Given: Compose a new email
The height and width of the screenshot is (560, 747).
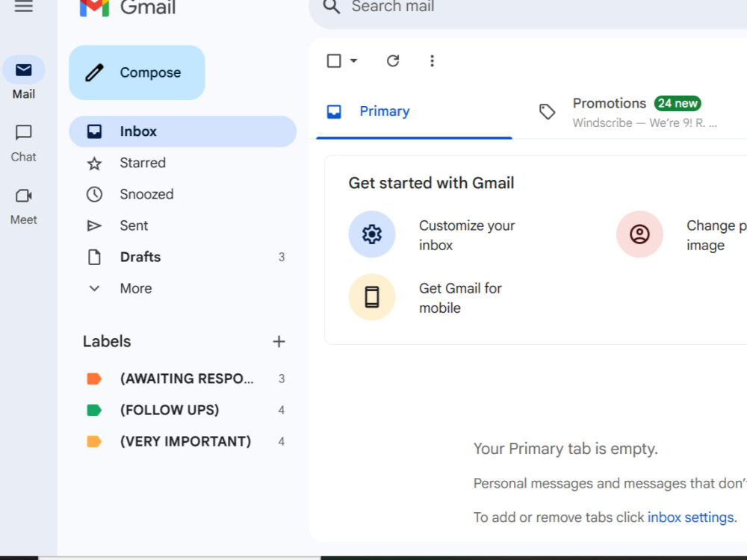Looking at the screenshot, I should pos(137,72).
